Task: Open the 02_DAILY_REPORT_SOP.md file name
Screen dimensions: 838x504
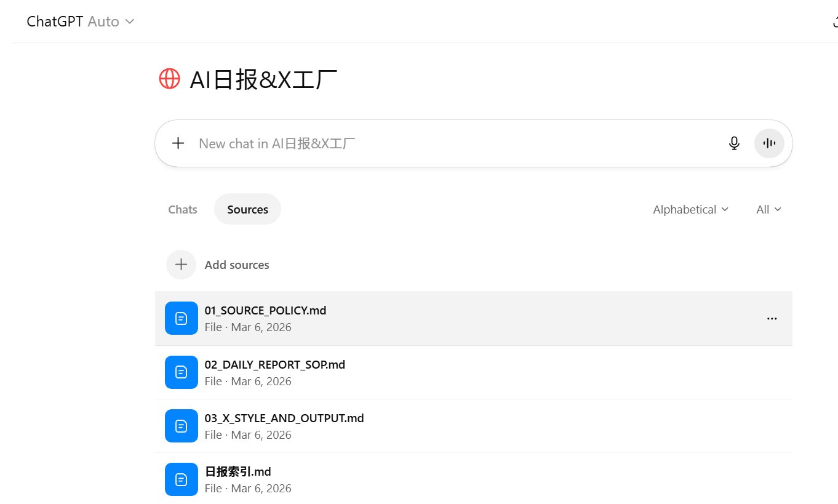Action: click(274, 365)
